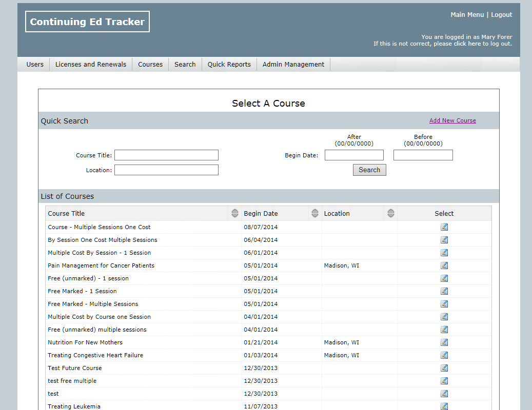This screenshot has height=410, width=532.
Task: Select edit icon for Nutrition For New Mothers
Action: (x=444, y=342)
